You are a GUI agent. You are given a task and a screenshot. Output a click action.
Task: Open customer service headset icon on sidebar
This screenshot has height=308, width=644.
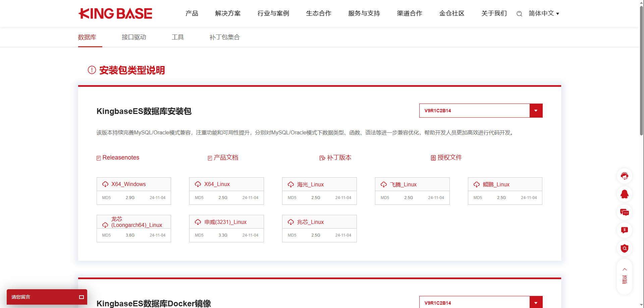pos(624,176)
